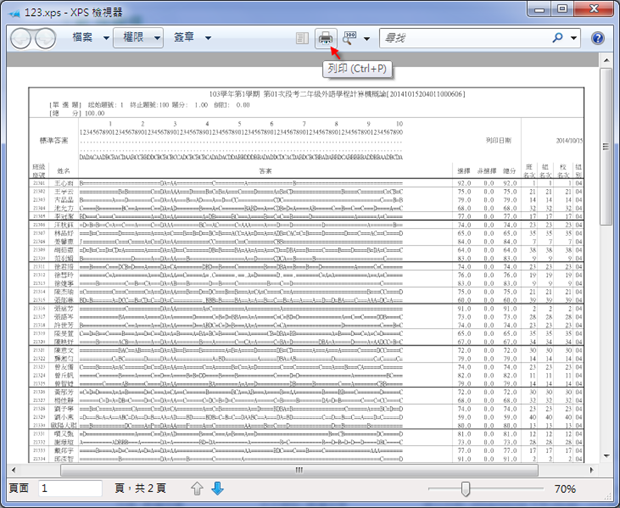Click the forward navigation arrow button

(45, 39)
